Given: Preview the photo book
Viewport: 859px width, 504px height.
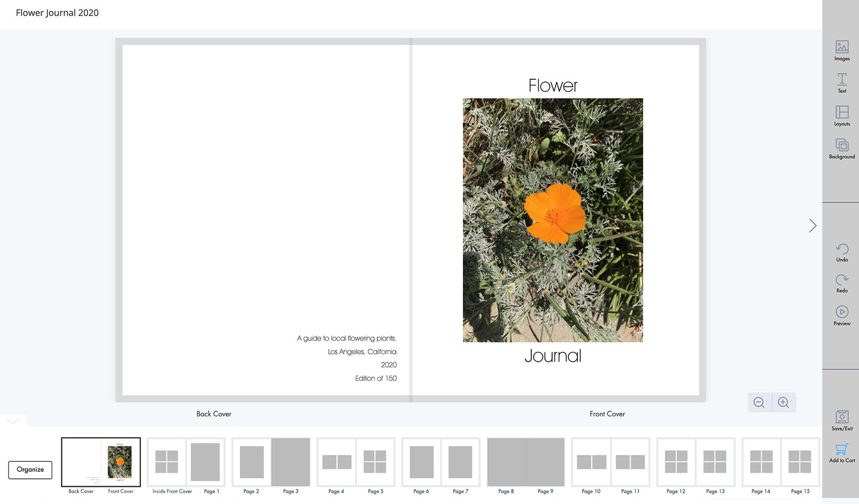Looking at the screenshot, I should 842,316.
